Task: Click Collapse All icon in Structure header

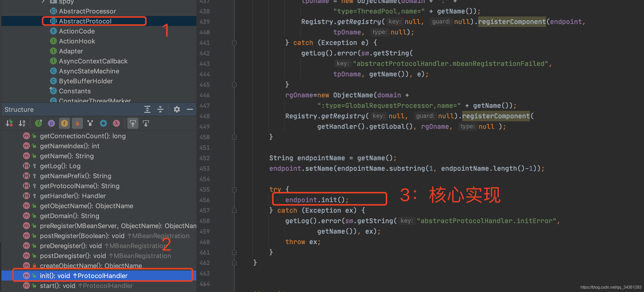Action: (x=160, y=109)
